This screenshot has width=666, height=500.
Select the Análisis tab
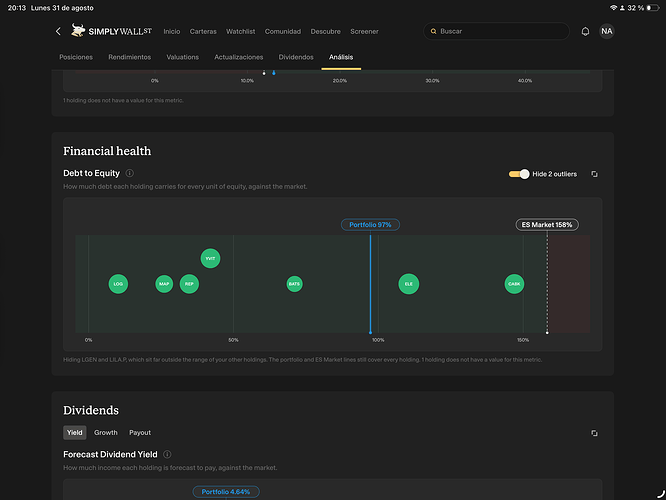click(341, 57)
